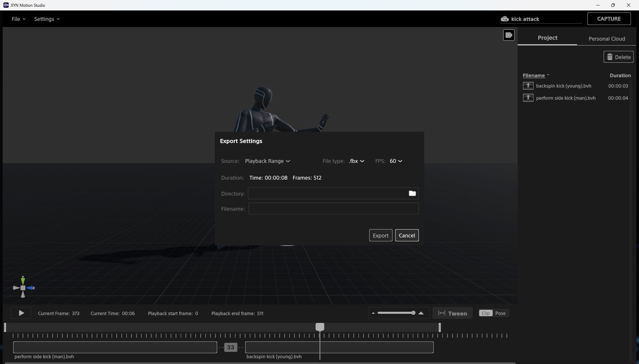
Task: Click the folder browse icon for Directory
Action: [412, 193]
